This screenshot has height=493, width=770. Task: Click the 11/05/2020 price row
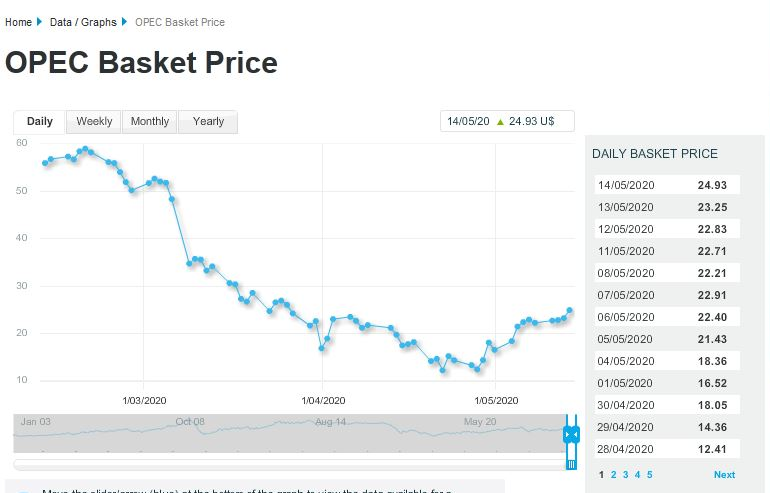click(x=667, y=251)
